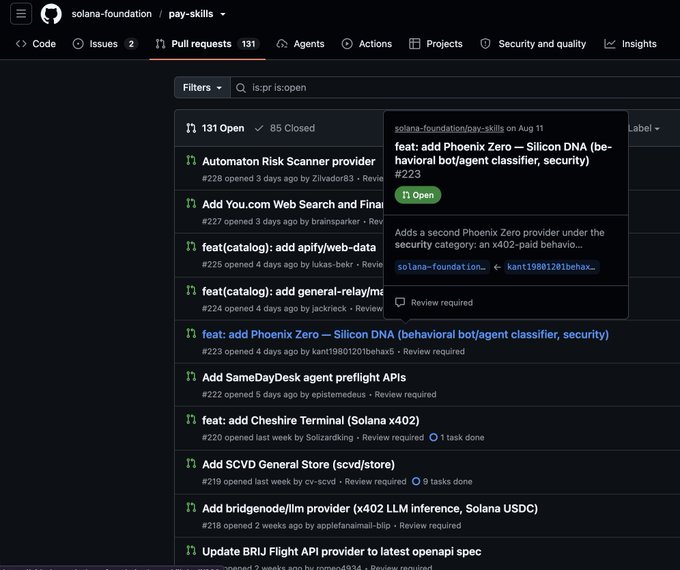
Task: Open author epistemedeus profile link
Action: point(339,394)
